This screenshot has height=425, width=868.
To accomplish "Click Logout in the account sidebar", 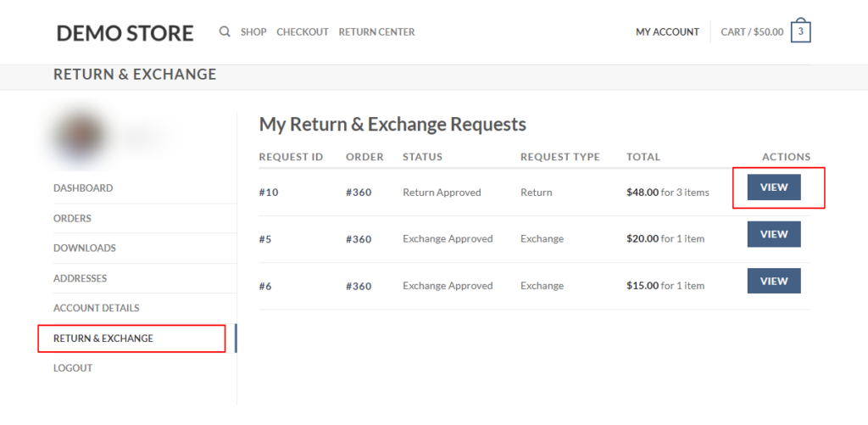I will 73,368.
